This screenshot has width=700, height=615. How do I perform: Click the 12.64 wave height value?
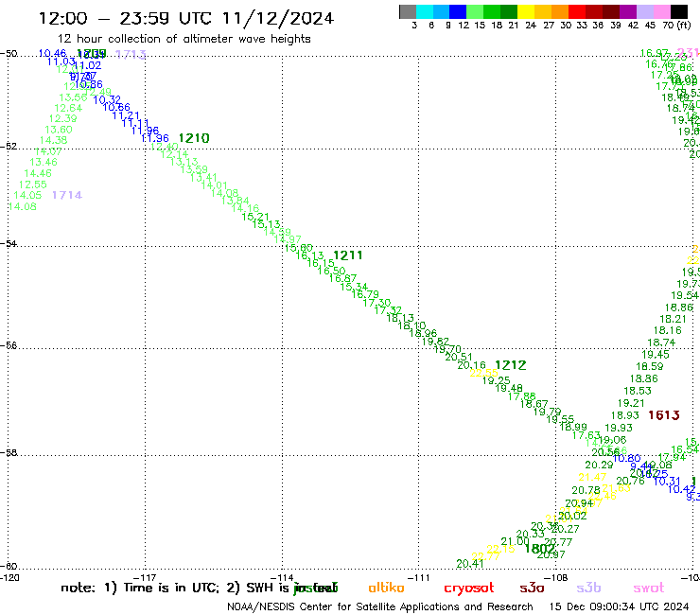click(x=68, y=108)
